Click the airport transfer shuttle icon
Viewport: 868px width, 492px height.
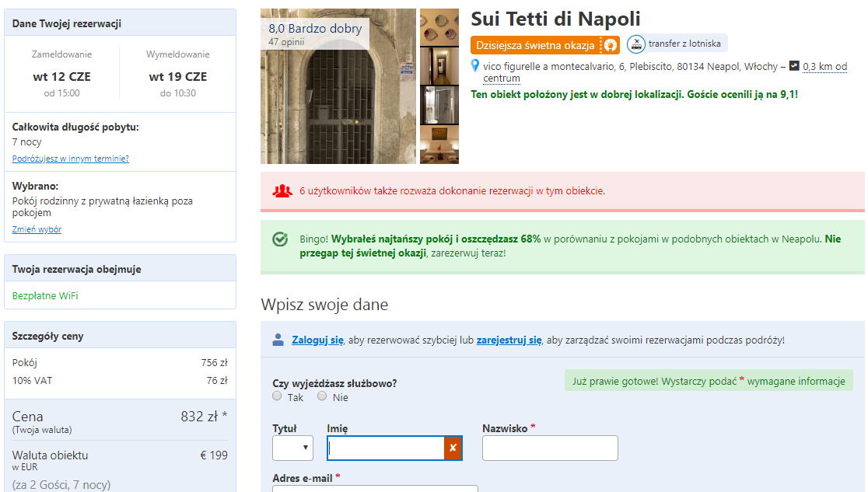635,44
